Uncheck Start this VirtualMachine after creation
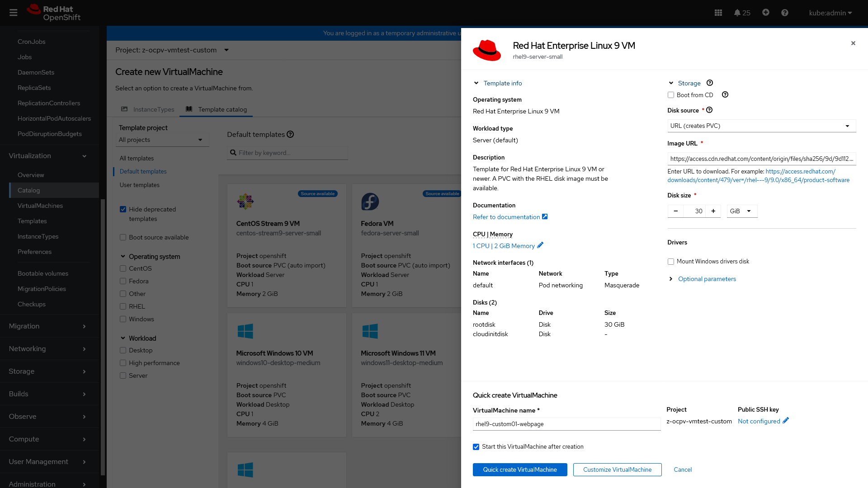This screenshot has height=488, width=868. click(476, 447)
